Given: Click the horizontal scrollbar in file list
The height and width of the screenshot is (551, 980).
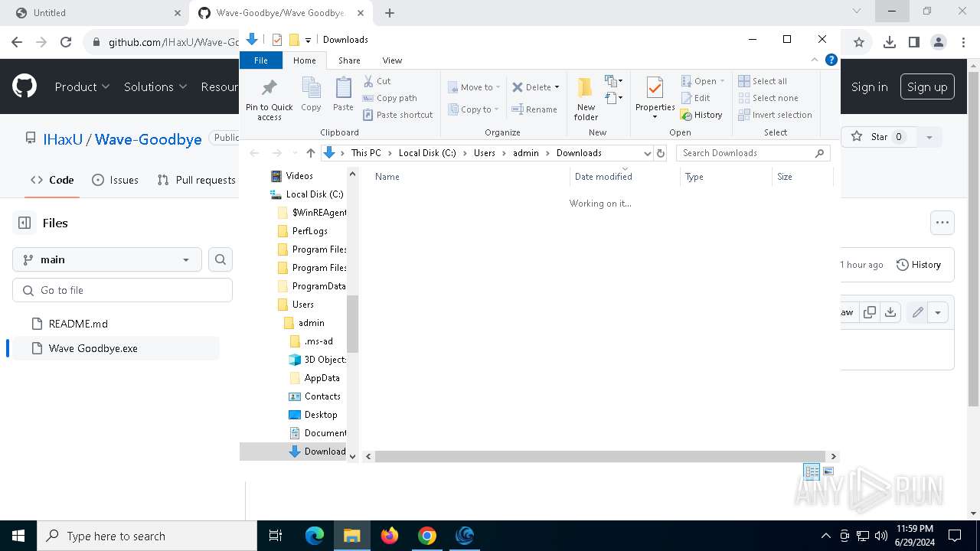Looking at the screenshot, I should click(599, 456).
